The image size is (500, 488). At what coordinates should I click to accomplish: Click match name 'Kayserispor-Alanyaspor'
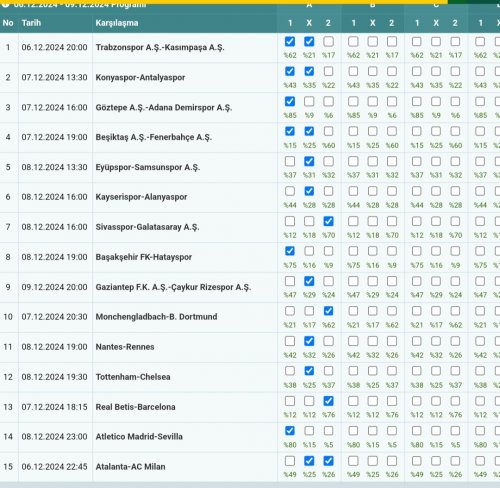click(x=141, y=197)
